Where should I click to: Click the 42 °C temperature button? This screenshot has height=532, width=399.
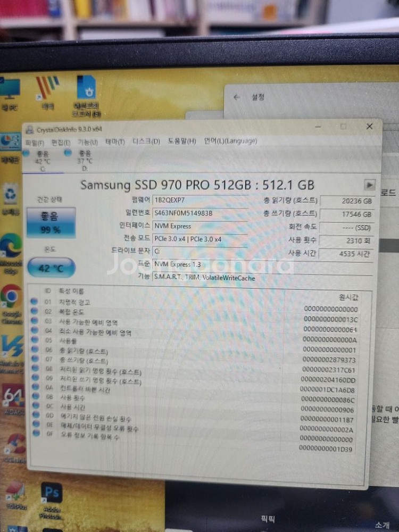coord(51,268)
